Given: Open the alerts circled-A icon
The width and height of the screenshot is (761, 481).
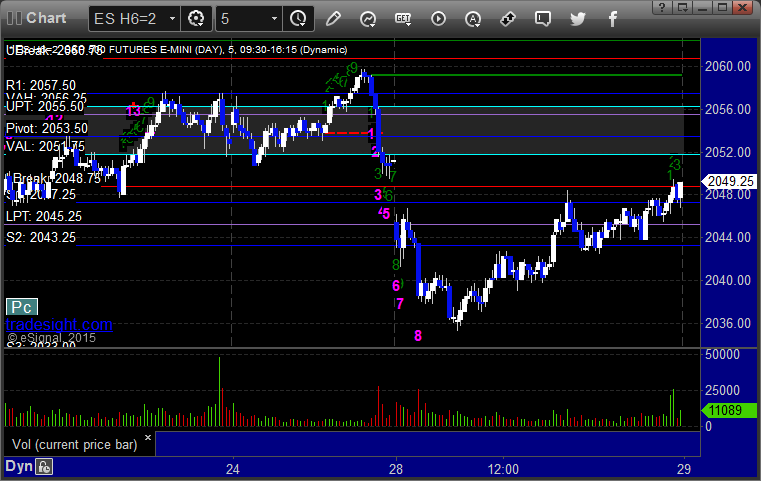Looking at the screenshot, I should [x=473, y=19].
